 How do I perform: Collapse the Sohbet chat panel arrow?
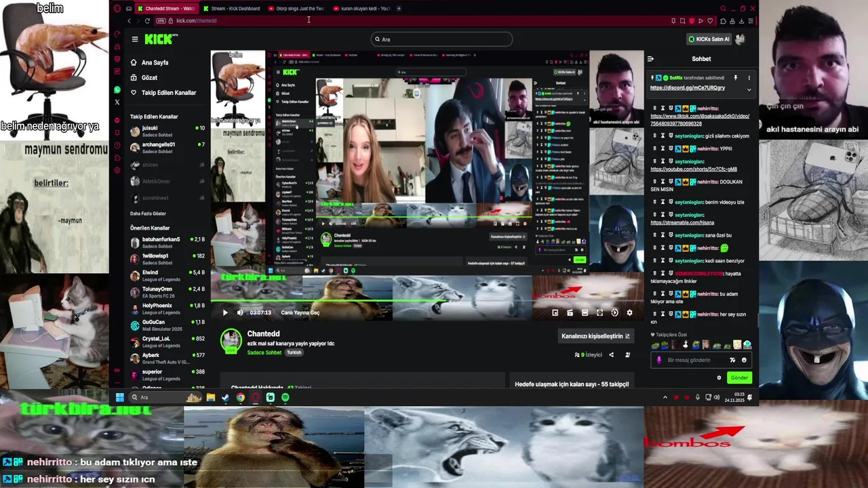pyautogui.click(x=650, y=59)
